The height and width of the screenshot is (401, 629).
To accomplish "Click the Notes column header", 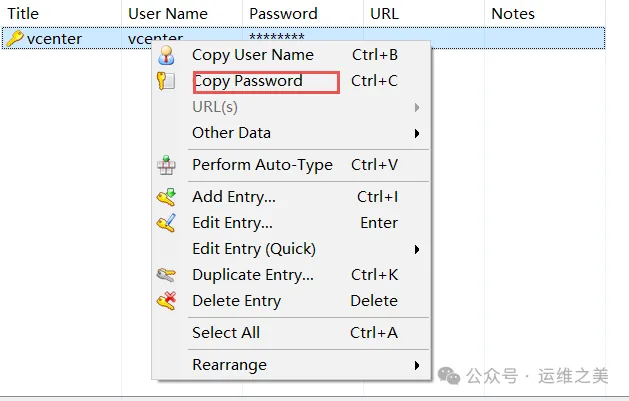I will pos(513,14).
